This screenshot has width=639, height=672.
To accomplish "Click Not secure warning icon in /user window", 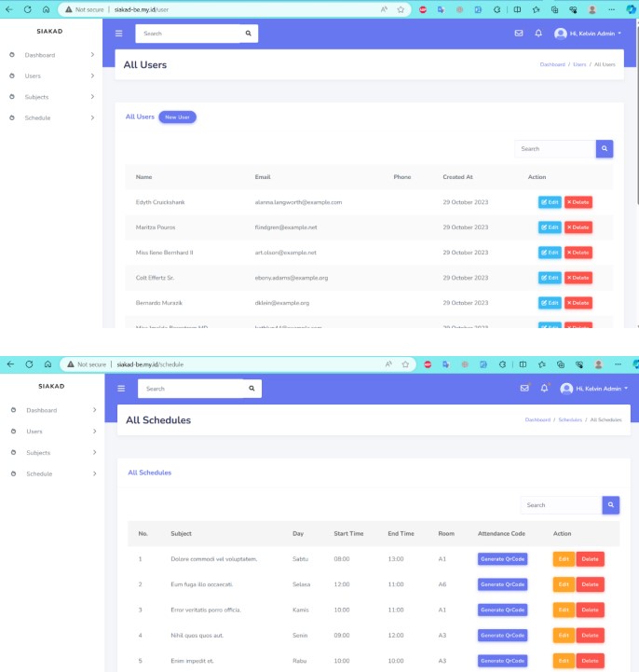I will tap(69, 9).
